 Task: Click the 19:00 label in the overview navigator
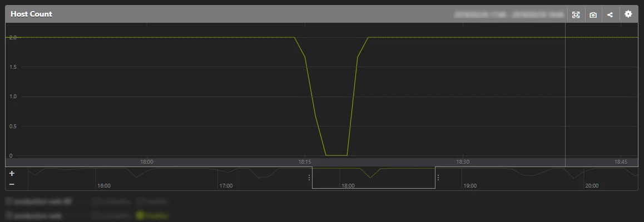(470, 185)
